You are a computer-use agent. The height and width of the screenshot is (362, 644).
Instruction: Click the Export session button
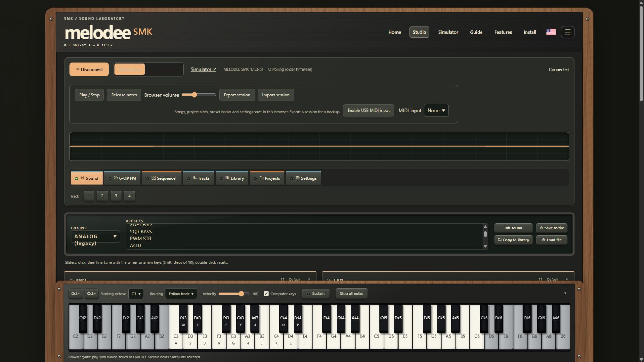pyautogui.click(x=237, y=95)
